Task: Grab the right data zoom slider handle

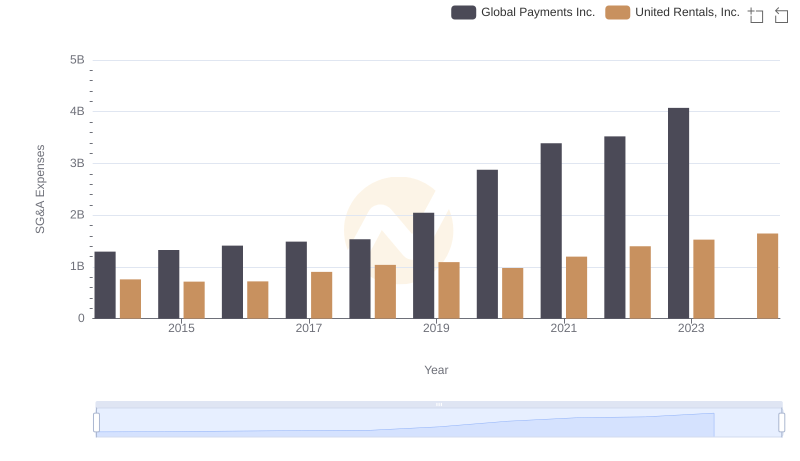Action: click(x=781, y=423)
